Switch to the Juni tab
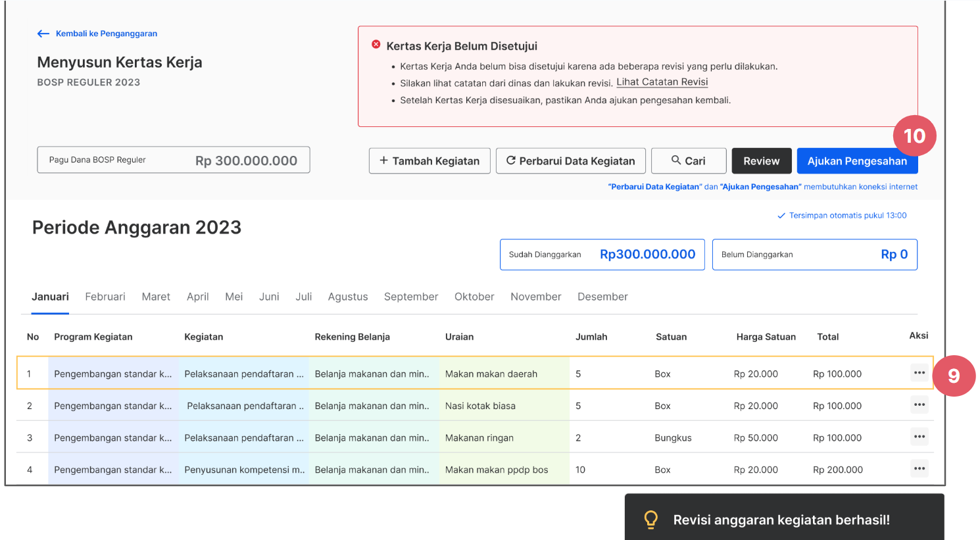This screenshot has height=540, width=980. click(269, 297)
